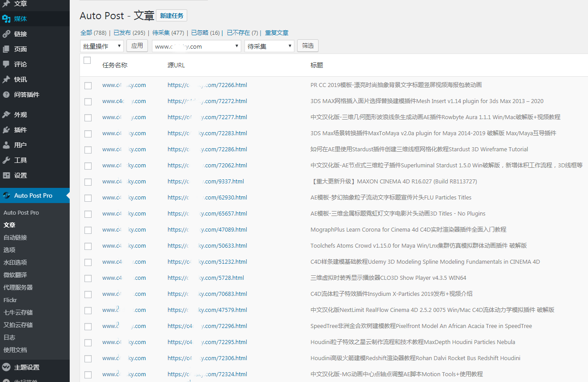This screenshot has height=382, width=588.
Task: Open 微软翻译 submenu item
Action: (x=15, y=275)
